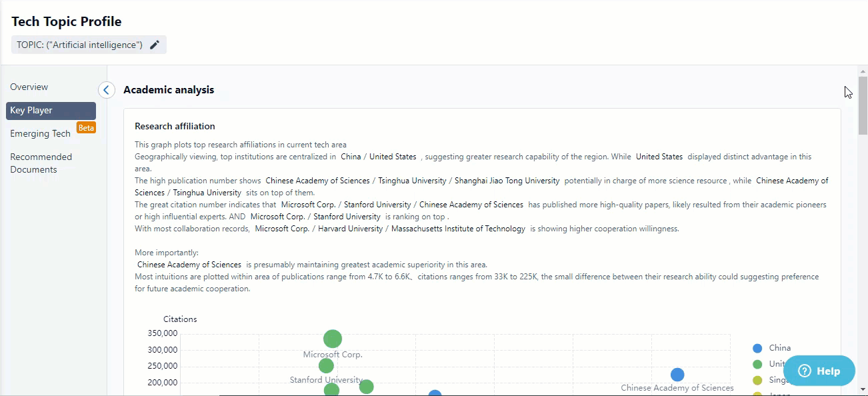Click the pencil icon to edit topic

[x=155, y=45]
